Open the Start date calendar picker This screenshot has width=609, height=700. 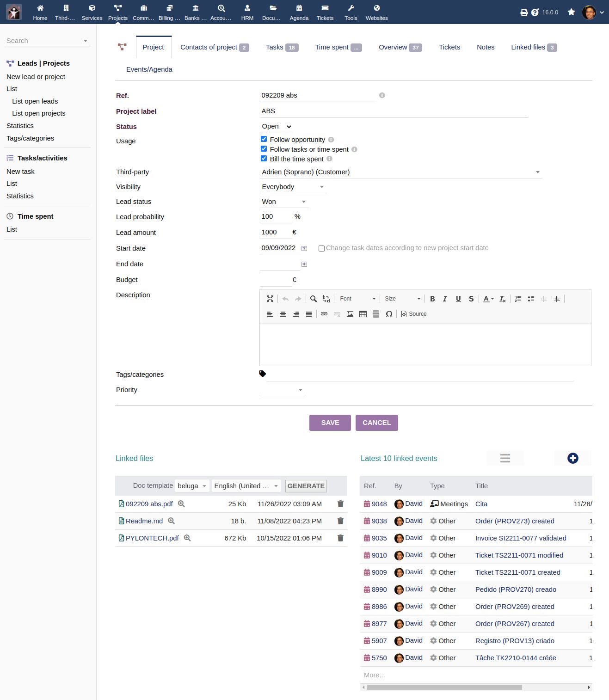point(304,248)
